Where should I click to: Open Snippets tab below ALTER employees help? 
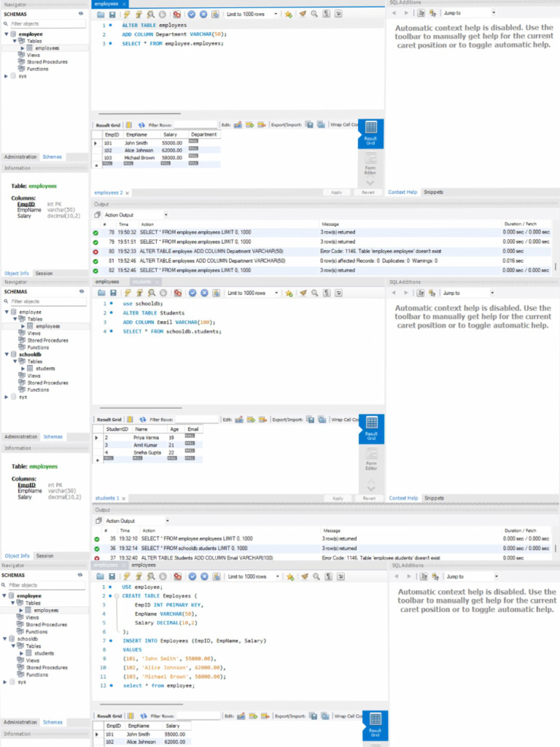[x=433, y=192]
